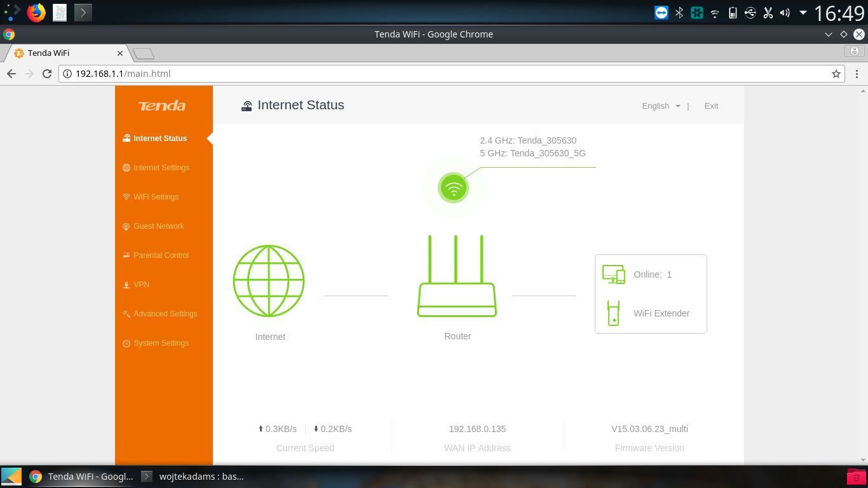Select the Tenda WiFi browser tab
Screen dimensions: 868x488
click(x=67, y=53)
